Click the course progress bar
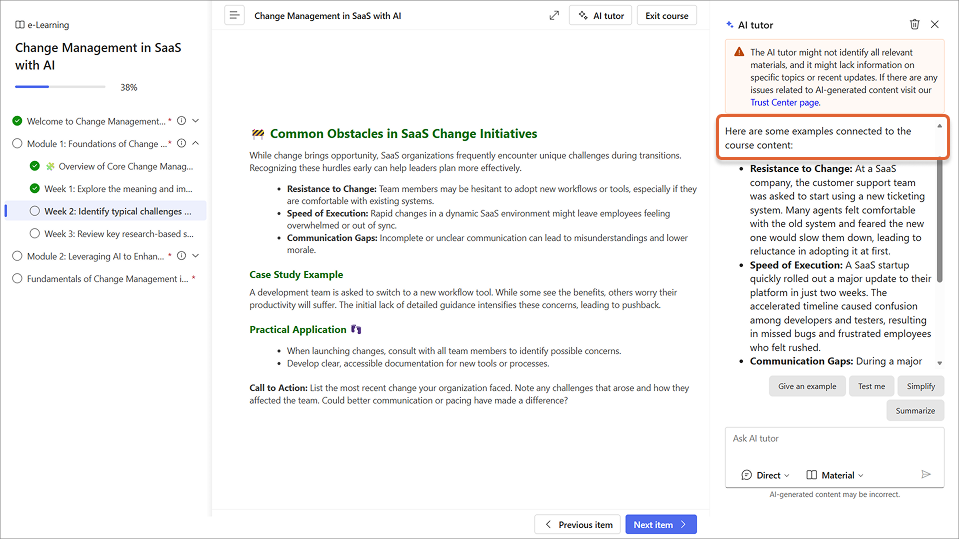The width and height of the screenshot is (959, 539). [x=60, y=87]
